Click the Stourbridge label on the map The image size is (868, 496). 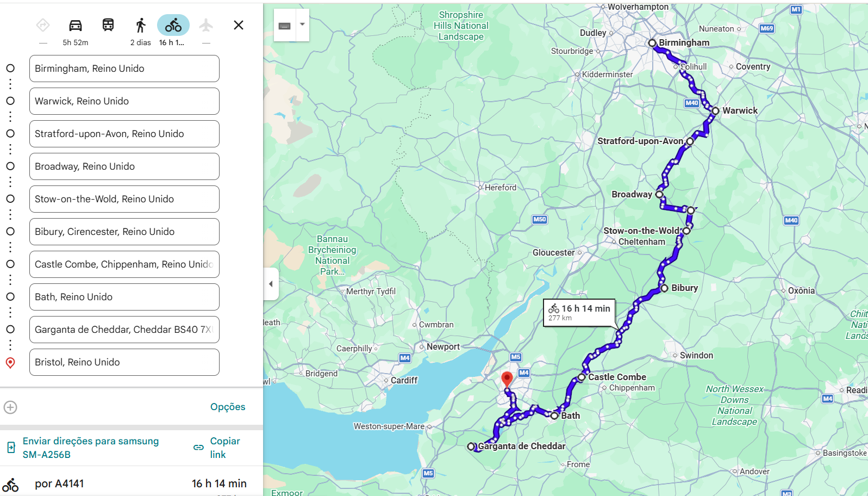tap(572, 51)
